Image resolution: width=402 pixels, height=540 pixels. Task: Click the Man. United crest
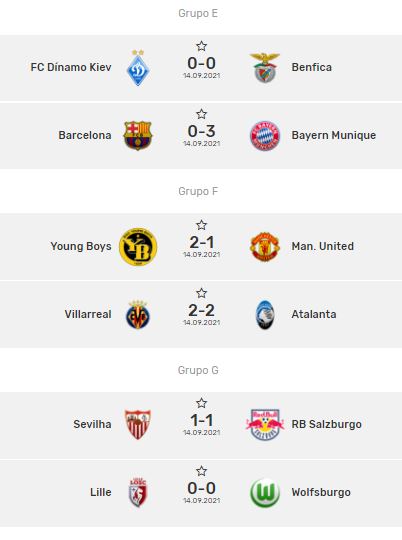coord(265,246)
